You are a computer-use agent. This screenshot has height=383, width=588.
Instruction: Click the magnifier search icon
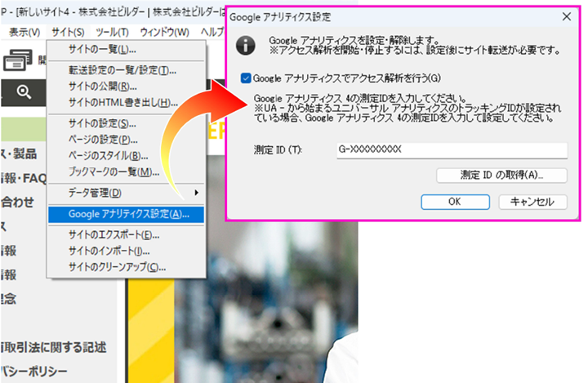(x=23, y=91)
